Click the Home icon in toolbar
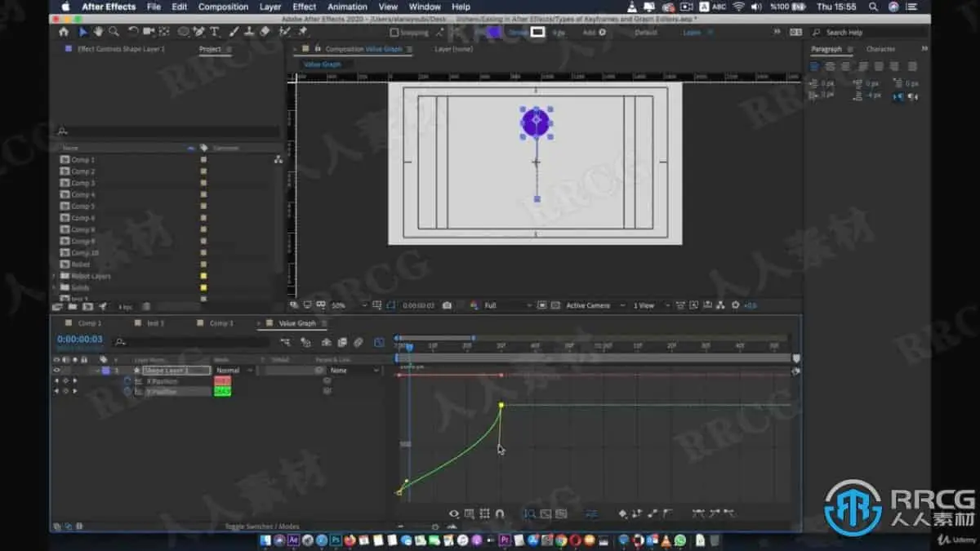The width and height of the screenshot is (980, 551). pos(64,32)
